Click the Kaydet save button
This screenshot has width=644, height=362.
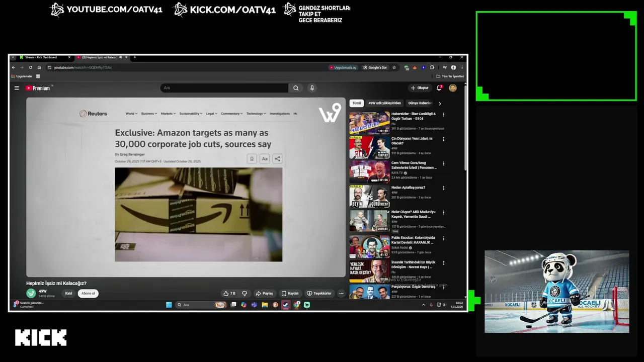coord(290,293)
